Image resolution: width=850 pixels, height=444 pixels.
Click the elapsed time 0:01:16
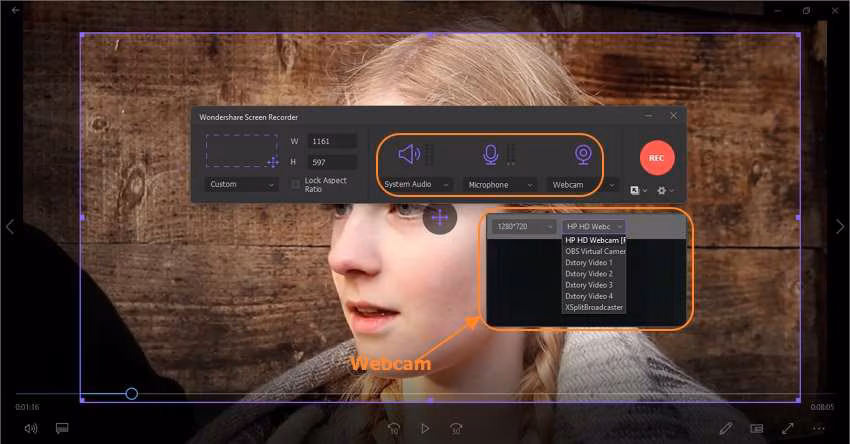click(27, 407)
